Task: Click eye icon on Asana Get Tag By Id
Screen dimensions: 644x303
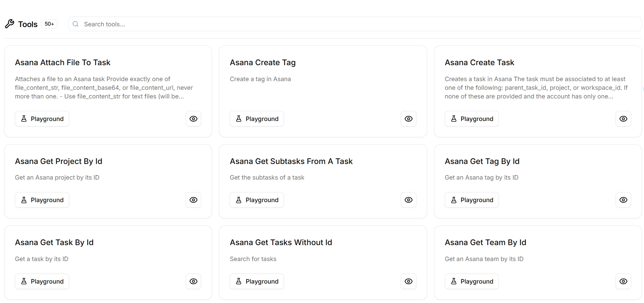Action: tap(623, 200)
